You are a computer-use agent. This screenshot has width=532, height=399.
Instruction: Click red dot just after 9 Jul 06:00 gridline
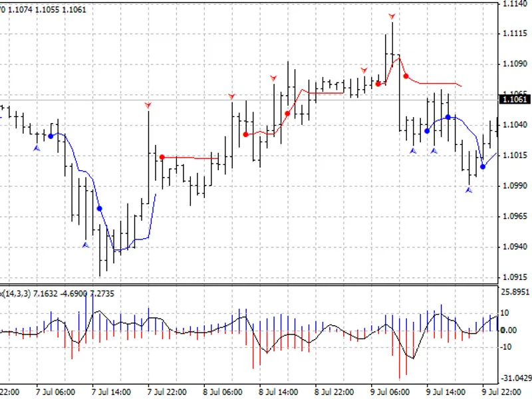coord(378,84)
